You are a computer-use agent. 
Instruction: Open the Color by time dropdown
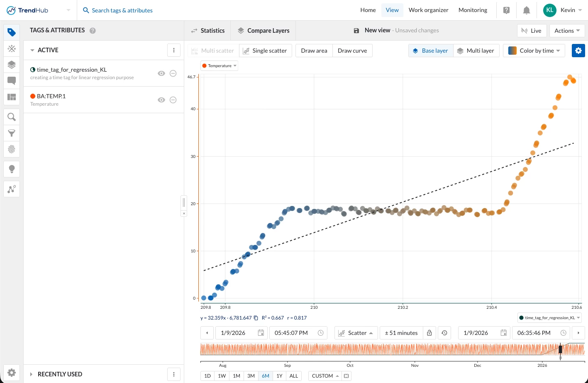pyautogui.click(x=534, y=51)
